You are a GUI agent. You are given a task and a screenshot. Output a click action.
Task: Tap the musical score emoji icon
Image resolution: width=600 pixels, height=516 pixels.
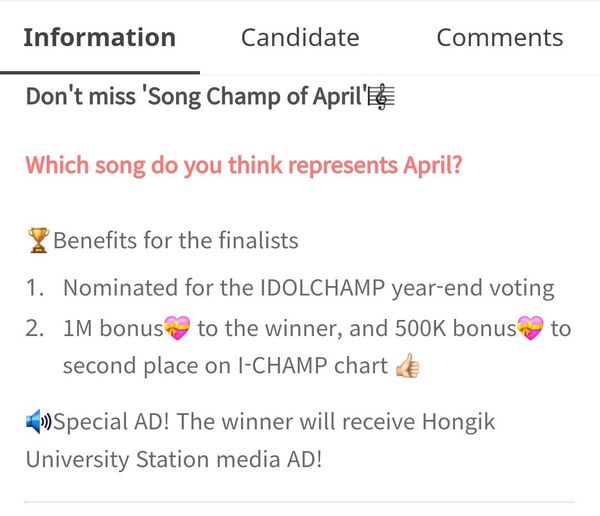pos(381,97)
